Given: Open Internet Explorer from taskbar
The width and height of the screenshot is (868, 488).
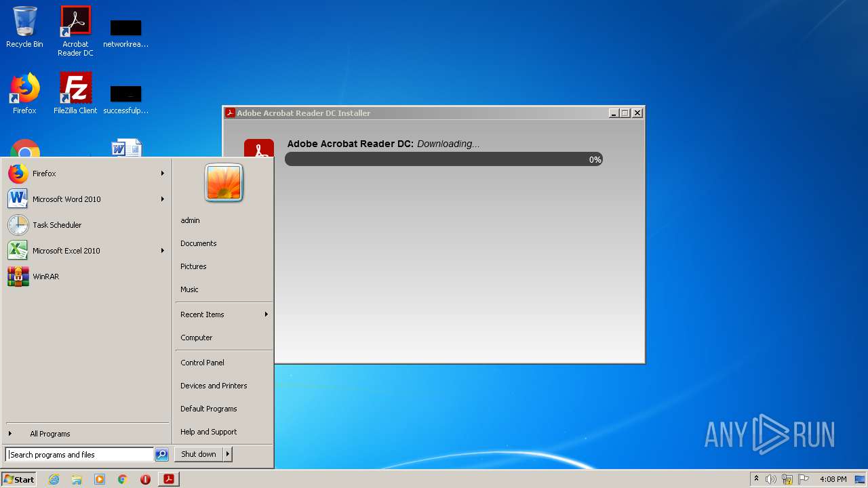Looking at the screenshot, I should (54, 479).
